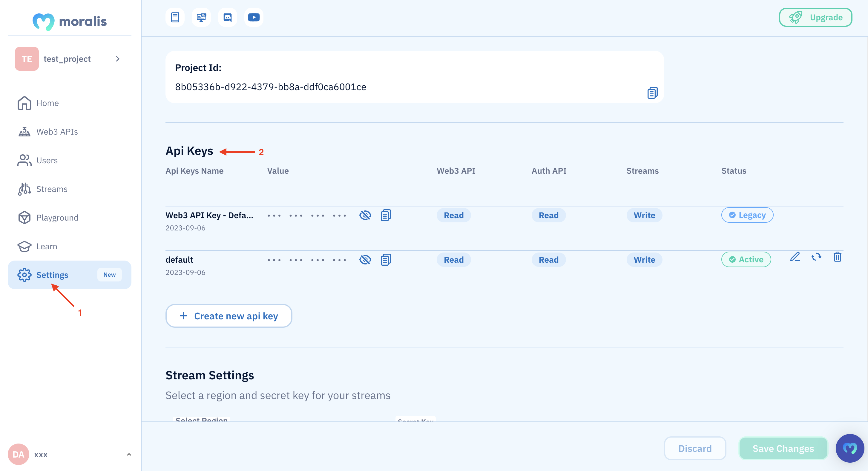The width and height of the screenshot is (868, 471).
Task: Regenerate the default API key
Action: [816, 257]
